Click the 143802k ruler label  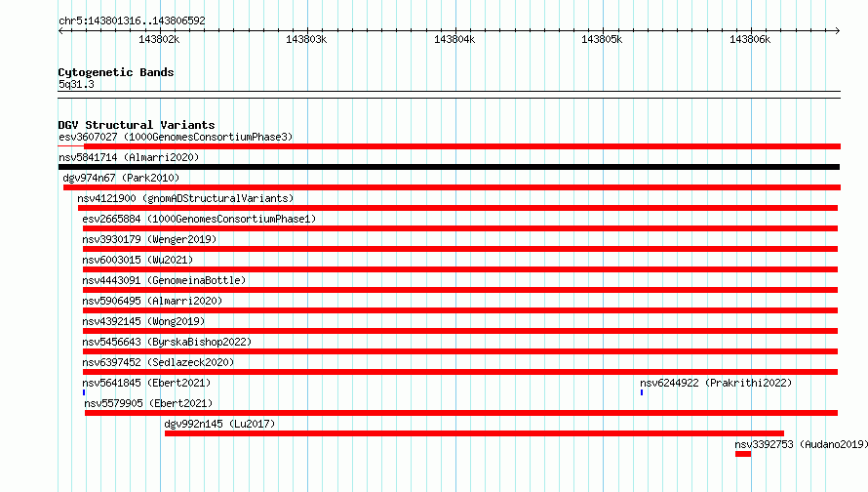click(159, 39)
